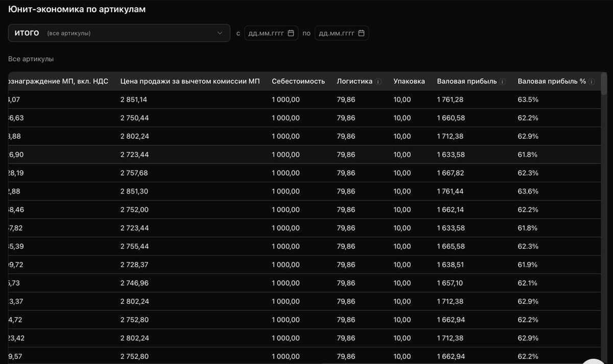Click the Себестоимость column header
The height and width of the screenshot is (364, 613).
[298, 81]
